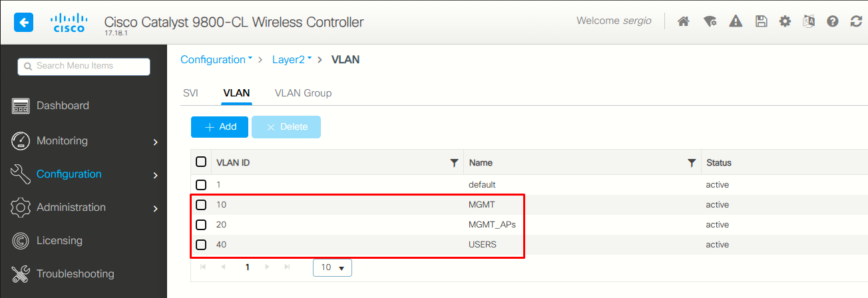Screen dimensions: 868x298
Task: Click the refresh arrows icon
Action: [857, 21]
